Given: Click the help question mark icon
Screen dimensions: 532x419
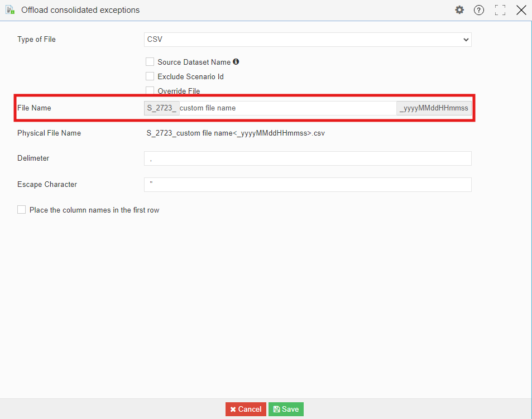Looking at the screenshot, I should [x=479, y=10].
